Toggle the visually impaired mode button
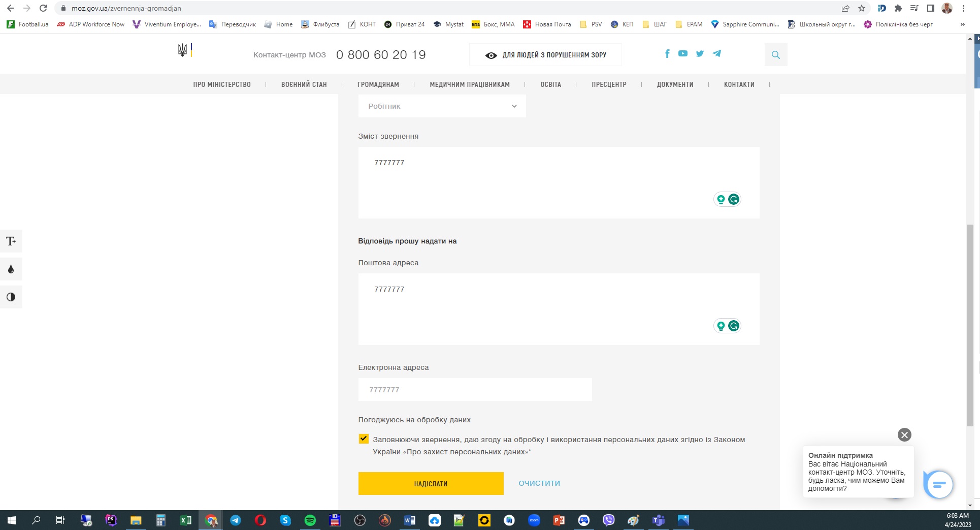This screenshot has width=980, height=530. [x=545, y=55]
